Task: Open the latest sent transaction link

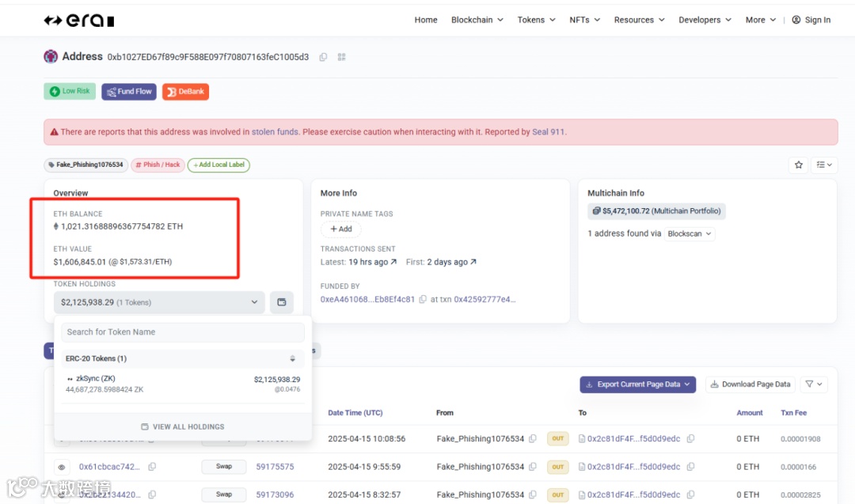Action: (372, 262)
